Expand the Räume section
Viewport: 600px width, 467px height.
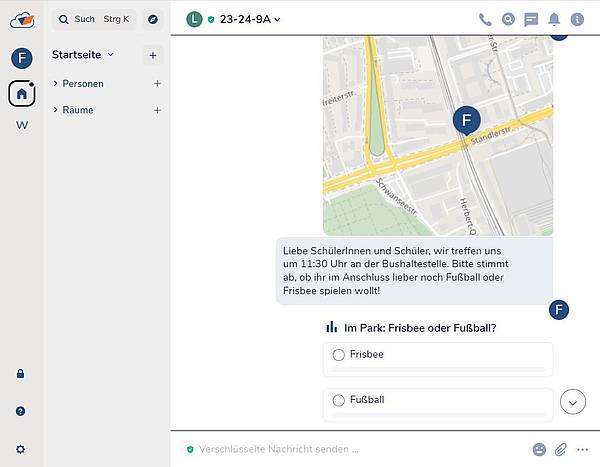(56, 110)
